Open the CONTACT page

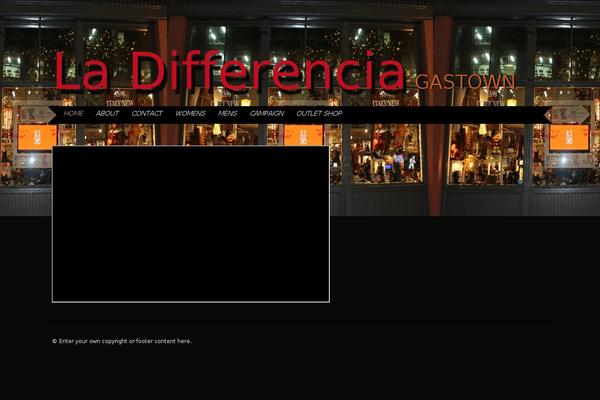point(147,114)
